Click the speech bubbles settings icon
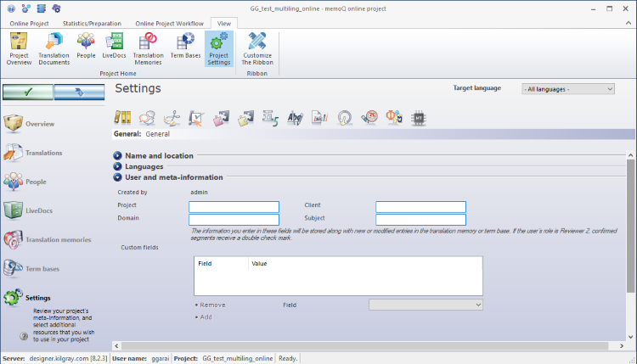Screen dimensions: 637x364 pyautogui.click(x=147, y=117)
